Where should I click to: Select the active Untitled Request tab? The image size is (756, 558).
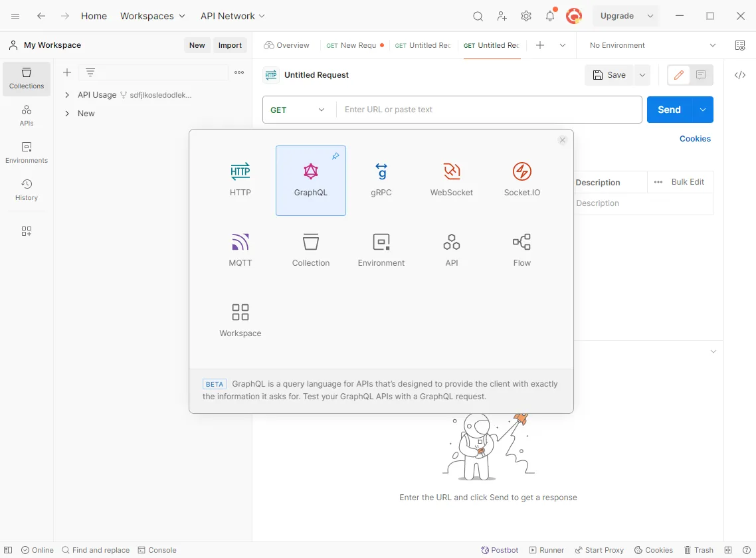pos(492,45)
